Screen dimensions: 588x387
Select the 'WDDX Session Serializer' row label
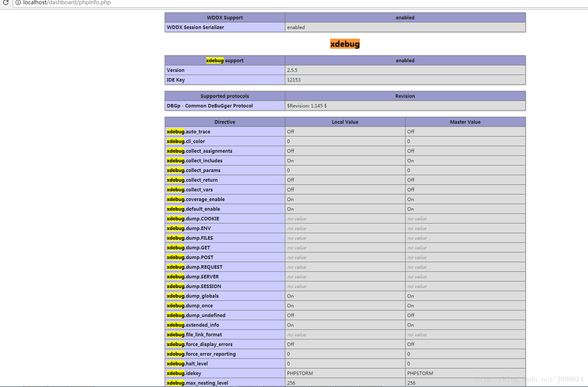point(225,27)
